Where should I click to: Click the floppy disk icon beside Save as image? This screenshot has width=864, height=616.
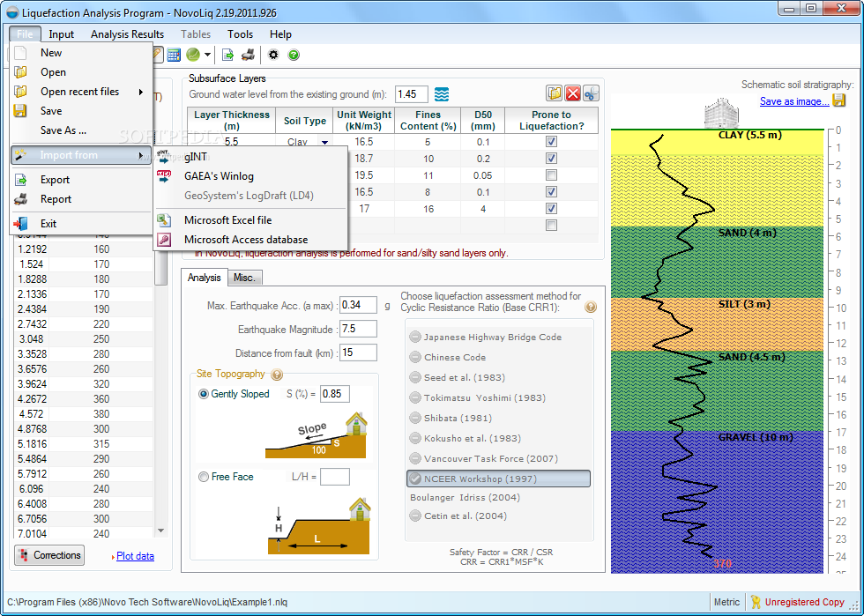[x=838, y=100]
